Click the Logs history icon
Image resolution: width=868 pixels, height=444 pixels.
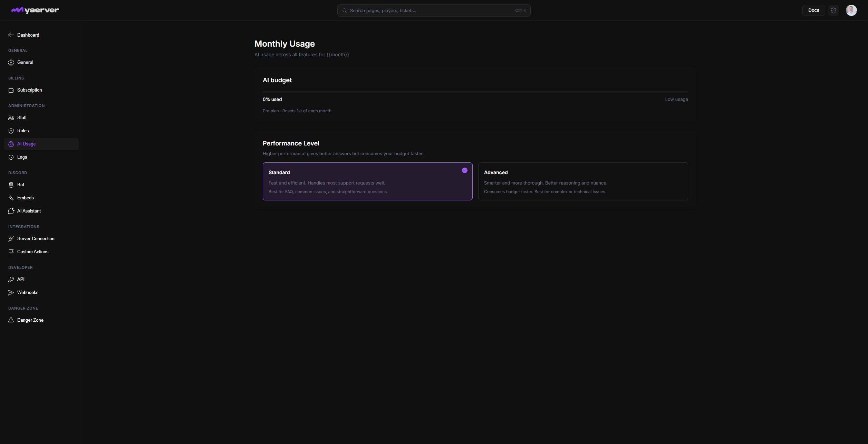point(11,157)
